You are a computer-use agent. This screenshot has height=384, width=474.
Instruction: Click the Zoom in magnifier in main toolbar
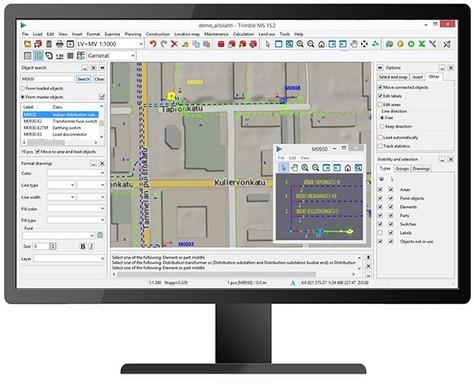coord(300,44)
